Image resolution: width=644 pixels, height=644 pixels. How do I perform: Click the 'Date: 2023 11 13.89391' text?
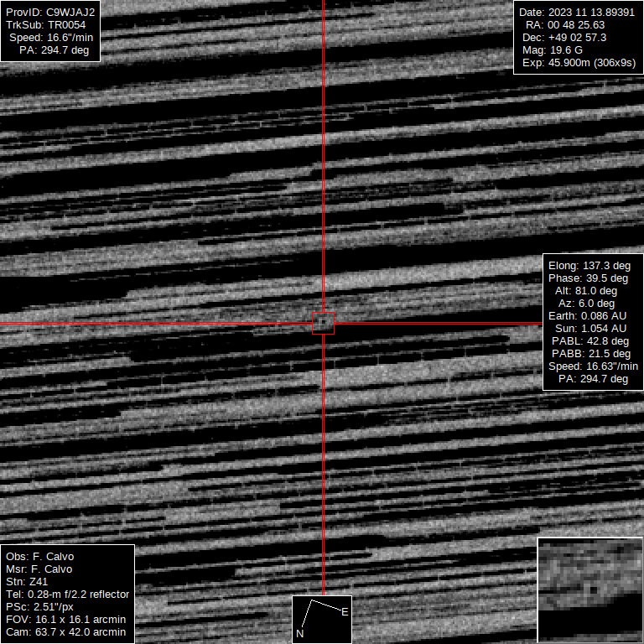tap(577, 13)
